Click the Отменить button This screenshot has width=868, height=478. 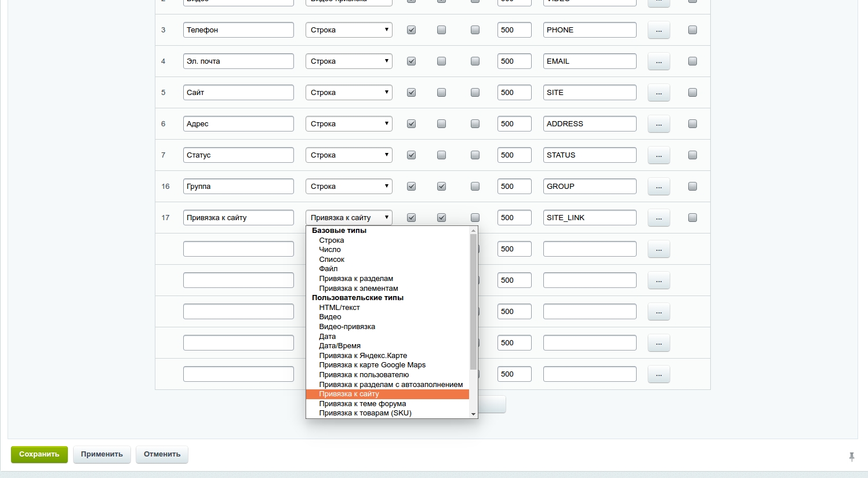tap(162, 454)
